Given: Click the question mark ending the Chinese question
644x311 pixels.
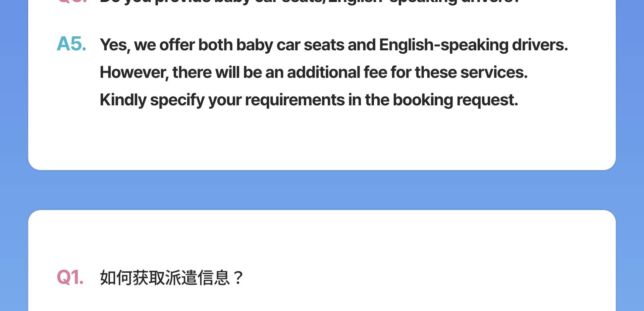Looking at the screenshot, I should [238, 278].
